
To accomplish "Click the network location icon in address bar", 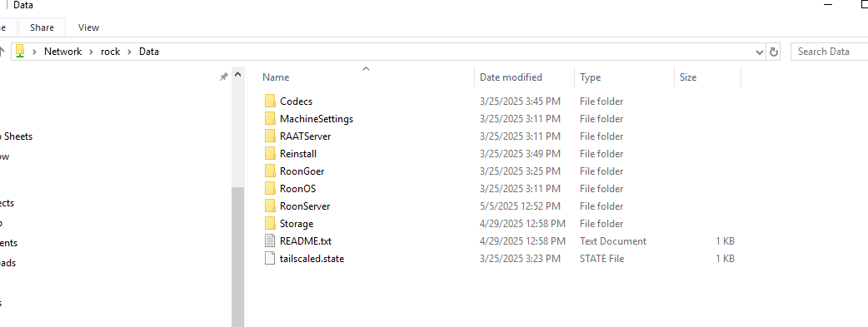I will (x=21, y=52).
